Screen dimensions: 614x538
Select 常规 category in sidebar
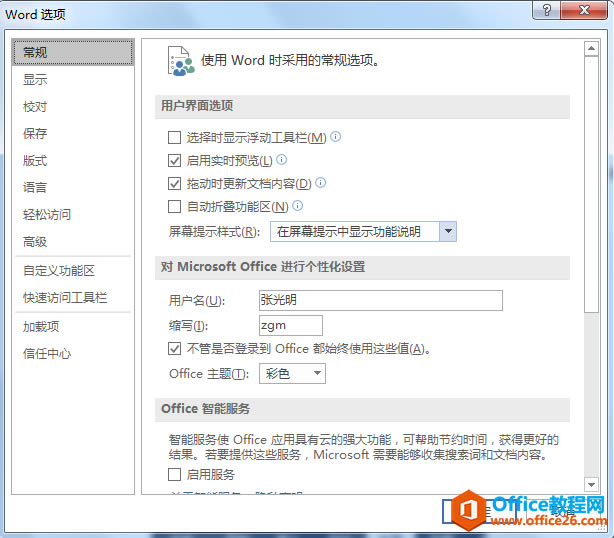click(73, 52)
